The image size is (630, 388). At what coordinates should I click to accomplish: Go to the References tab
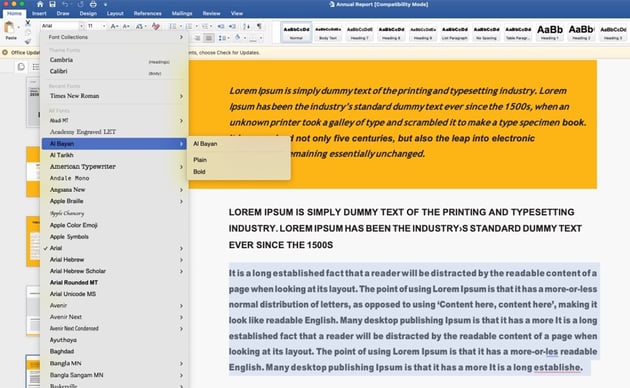coord(147,13)
